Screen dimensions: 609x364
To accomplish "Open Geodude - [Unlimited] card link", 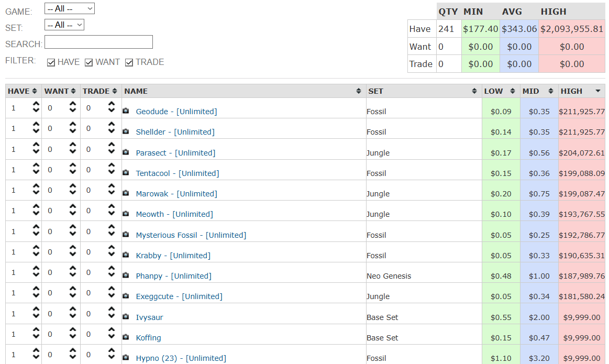I will point(176,112).
